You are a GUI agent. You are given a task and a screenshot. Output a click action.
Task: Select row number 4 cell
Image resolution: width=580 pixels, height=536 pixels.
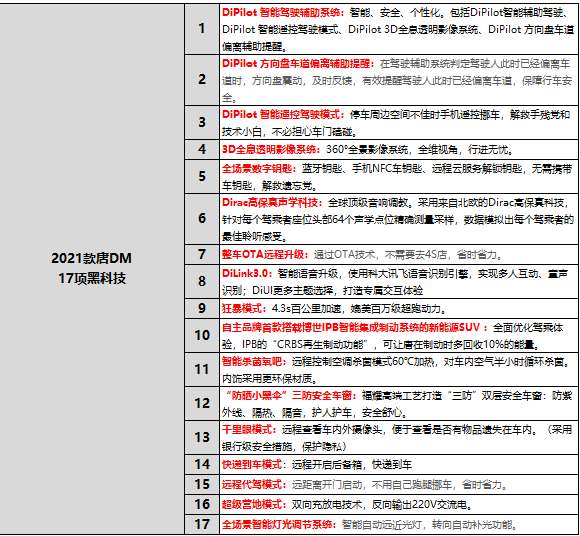pyautogui.click(x=202, y=149)
